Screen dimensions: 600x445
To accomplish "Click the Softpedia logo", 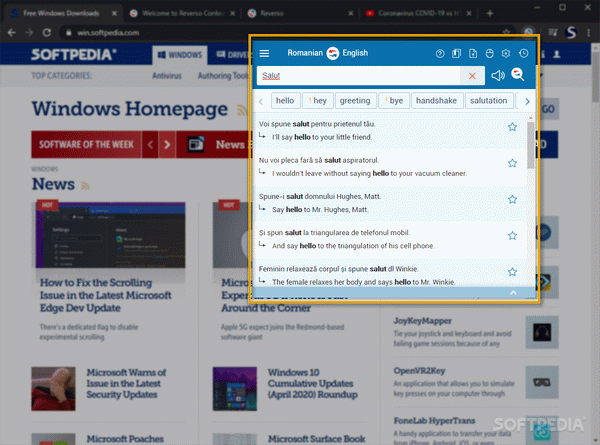I will pyautogui.click(x=73, y=54).
